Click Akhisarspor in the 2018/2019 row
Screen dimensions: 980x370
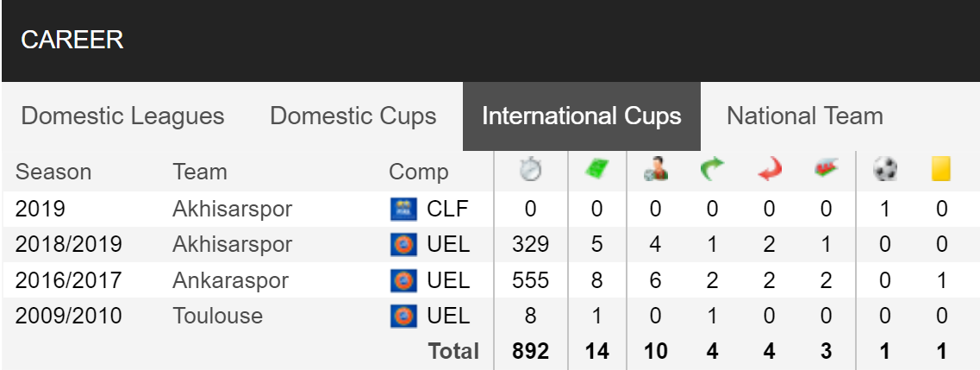pyautogui.click(x=232, y=244)
